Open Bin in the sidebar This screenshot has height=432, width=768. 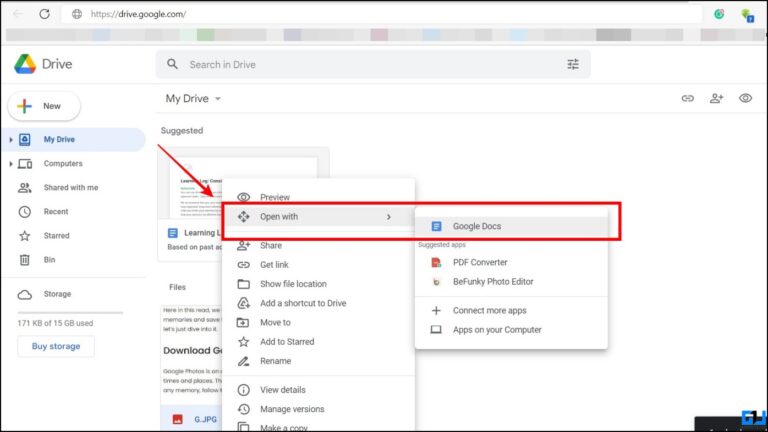(49, 260)
